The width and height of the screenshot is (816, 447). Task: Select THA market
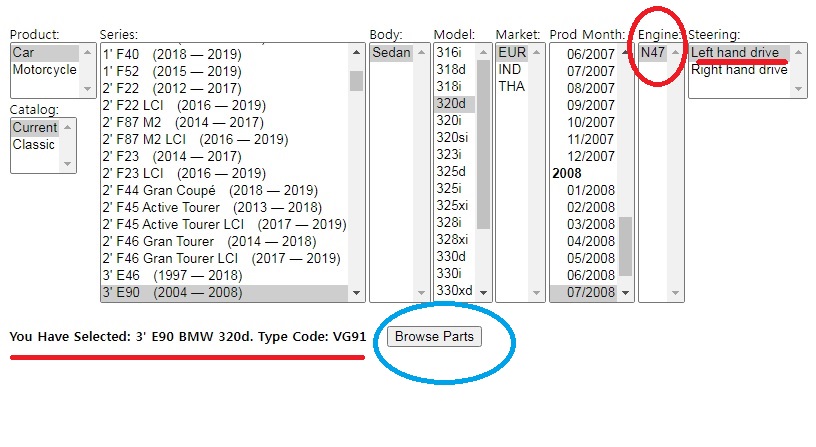click(513, 86)
